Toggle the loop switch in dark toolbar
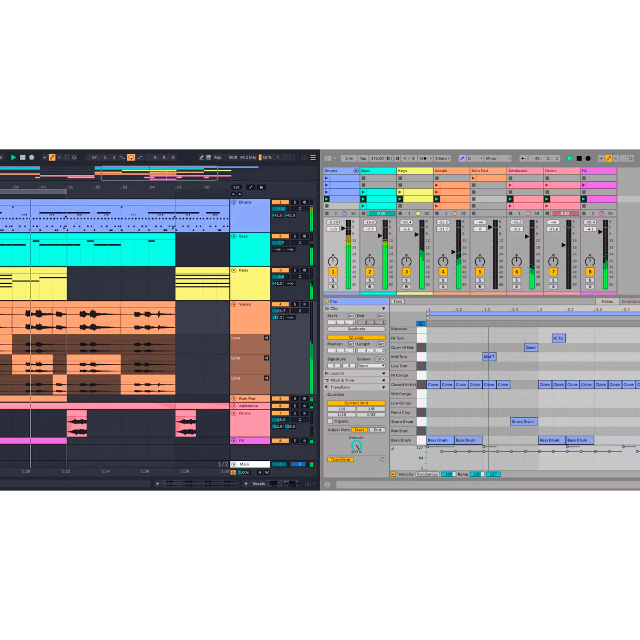 coord(131,157)
